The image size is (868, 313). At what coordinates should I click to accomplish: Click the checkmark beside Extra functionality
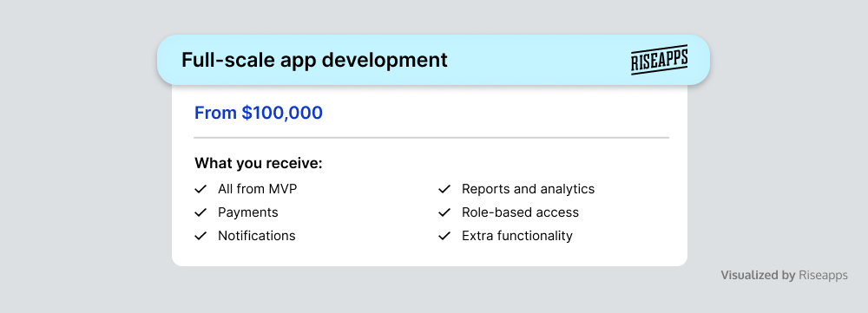[x=444, y=236]
